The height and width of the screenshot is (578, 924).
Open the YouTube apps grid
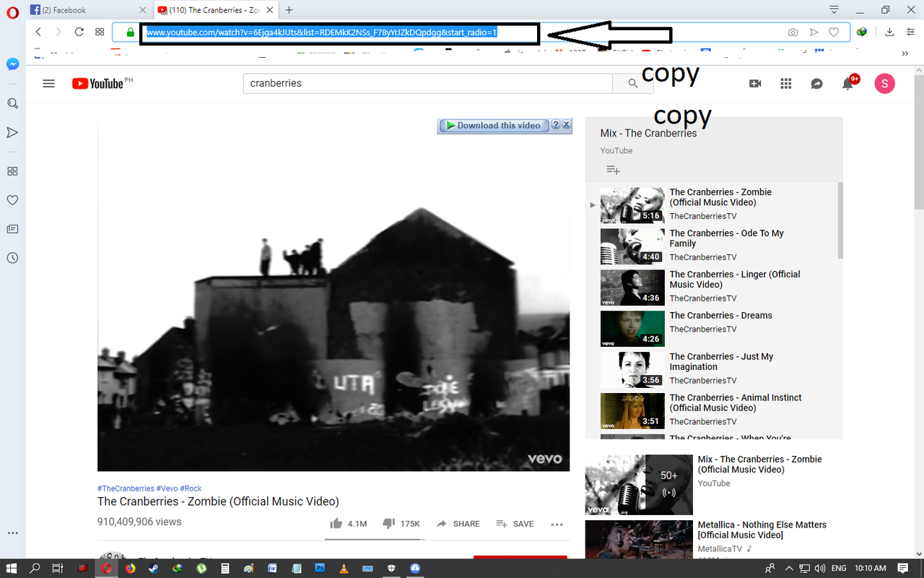click(786, 83)
